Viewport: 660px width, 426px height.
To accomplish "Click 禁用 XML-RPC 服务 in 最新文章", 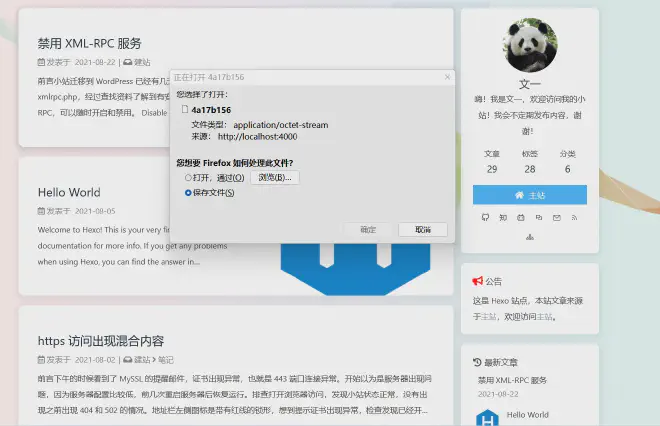I will click(512, 380).
